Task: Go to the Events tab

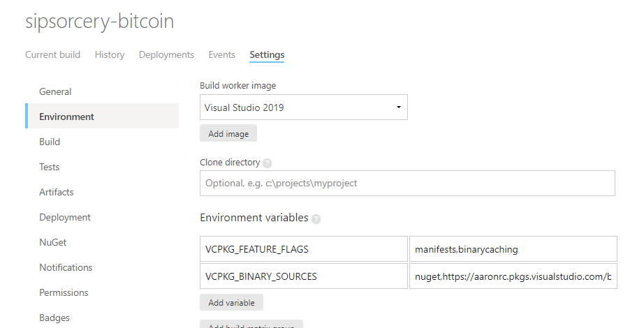Action: [x=222, y=54]
